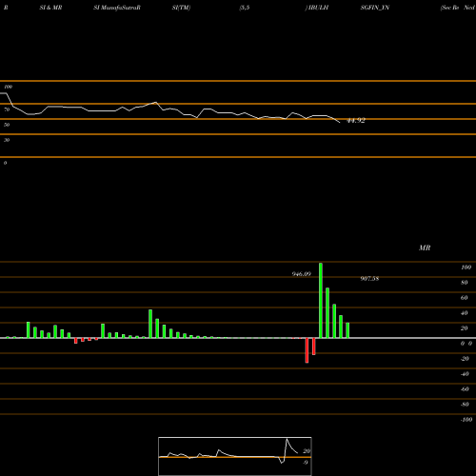This screenshot has height=476, width=476.
Task: Click the RSI value label '44.92'
Action: point(356,121)
